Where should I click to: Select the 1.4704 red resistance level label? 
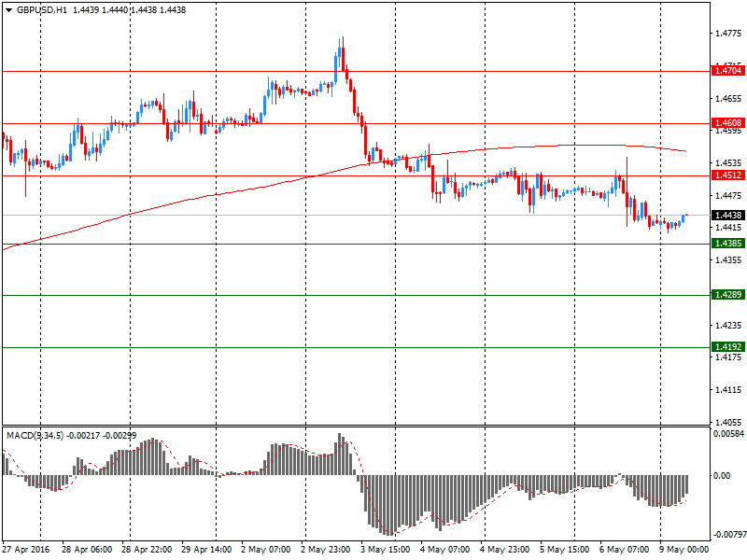pos(727,71)
